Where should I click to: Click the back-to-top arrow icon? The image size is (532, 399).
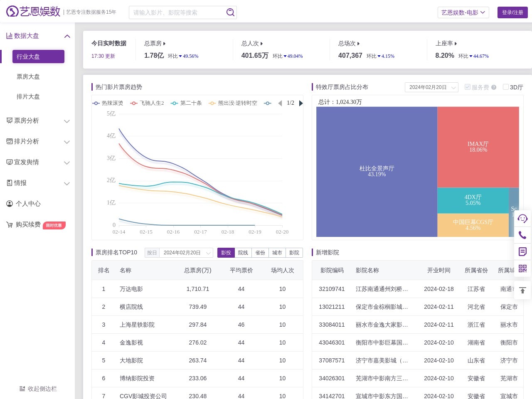[x=522, y=290]
